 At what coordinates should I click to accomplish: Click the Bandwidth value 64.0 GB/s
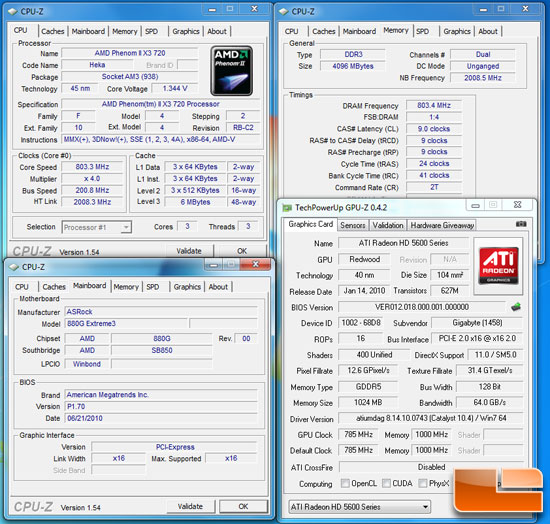490,403
